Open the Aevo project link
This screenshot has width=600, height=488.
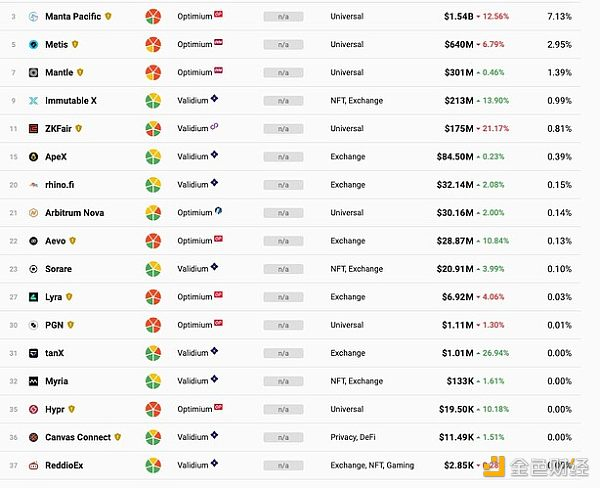click(55, 241)
